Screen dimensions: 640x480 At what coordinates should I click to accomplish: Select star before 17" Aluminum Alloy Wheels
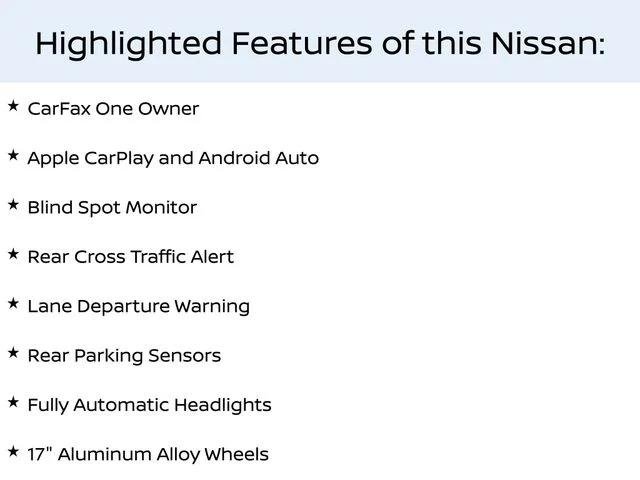[x=13, y=452]
